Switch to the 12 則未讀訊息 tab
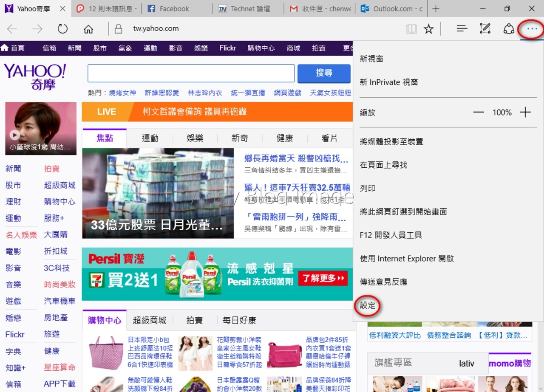The width and height of the screenshot is (544, 392). [106, 8]
